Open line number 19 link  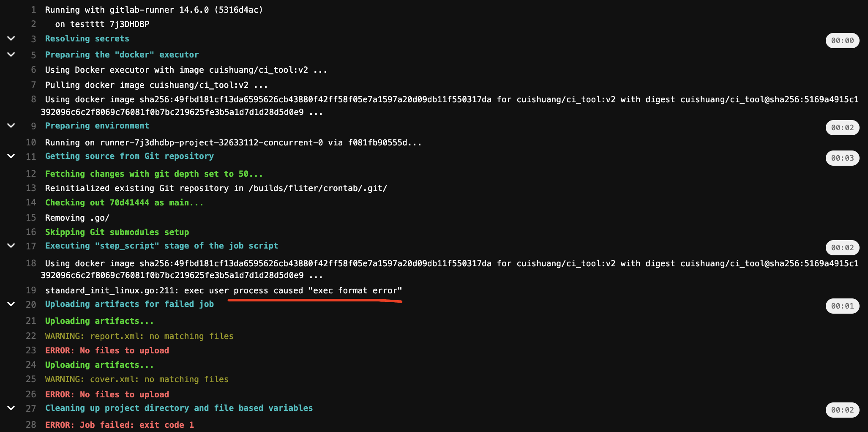tap(31, 290)
